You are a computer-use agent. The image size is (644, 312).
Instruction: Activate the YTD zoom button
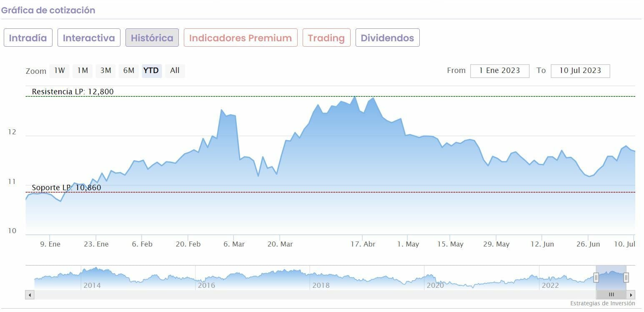click(151, 70)
